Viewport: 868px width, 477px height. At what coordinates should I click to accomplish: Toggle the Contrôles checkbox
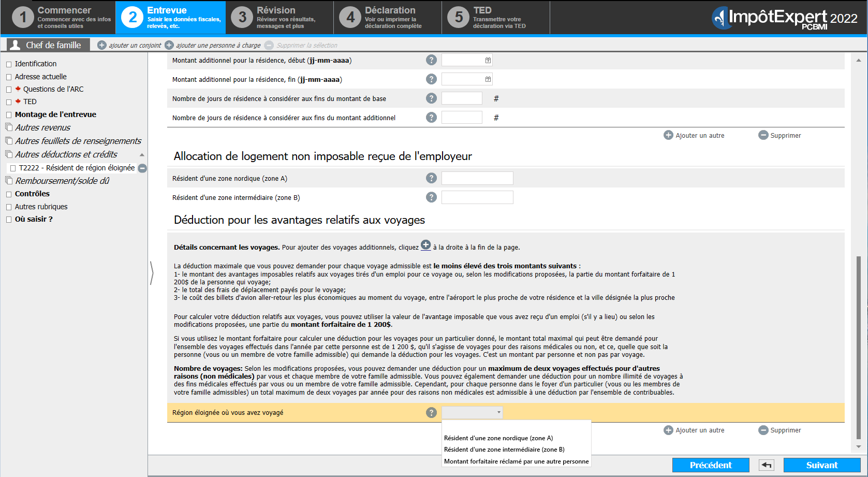pos(9,194)
